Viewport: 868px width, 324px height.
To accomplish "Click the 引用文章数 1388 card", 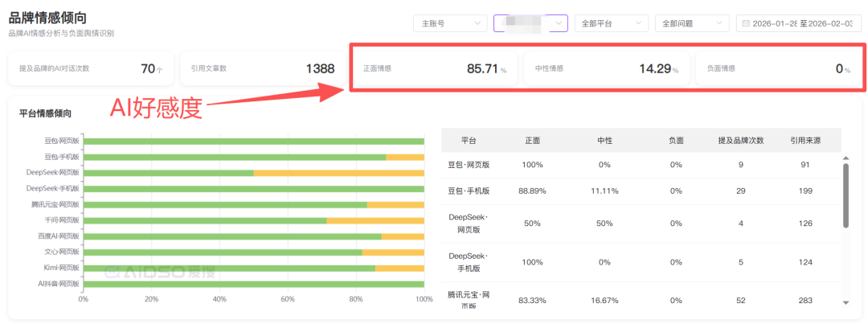I will pos(262,69).
